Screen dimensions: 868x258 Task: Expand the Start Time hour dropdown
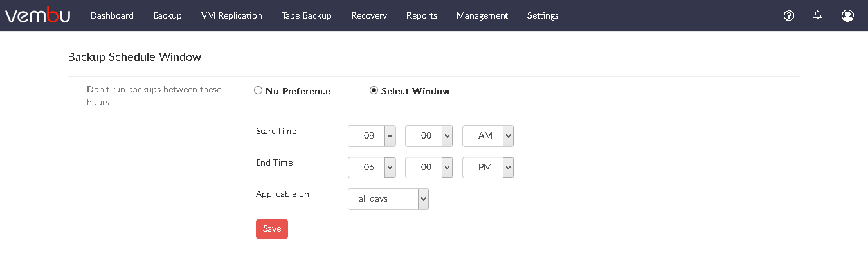coord(372,136)
